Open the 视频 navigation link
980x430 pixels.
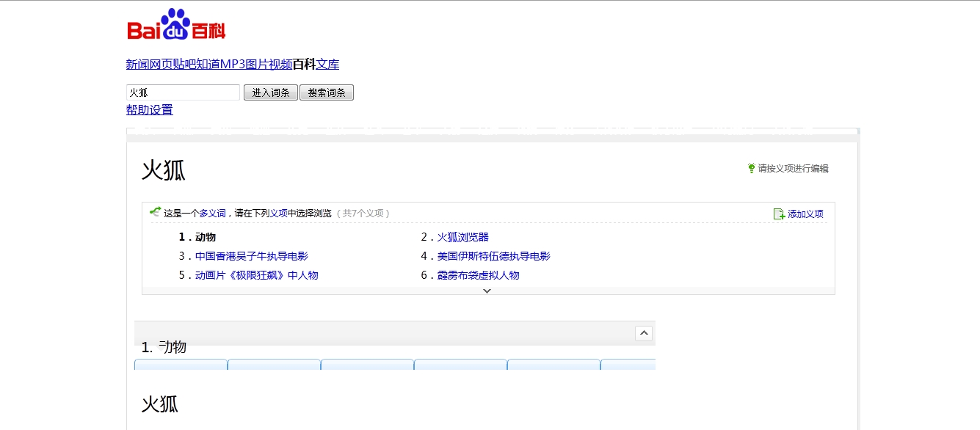click(281, 65)
